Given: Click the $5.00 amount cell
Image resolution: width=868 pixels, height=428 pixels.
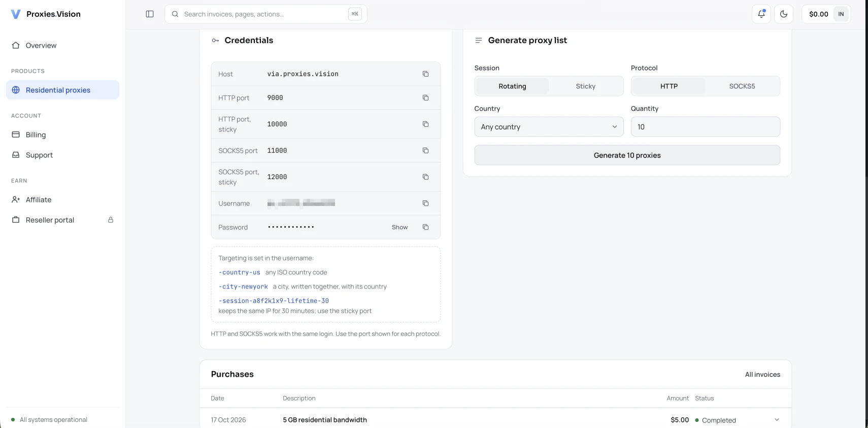Looking at the screenshot, I should [680, 420].
